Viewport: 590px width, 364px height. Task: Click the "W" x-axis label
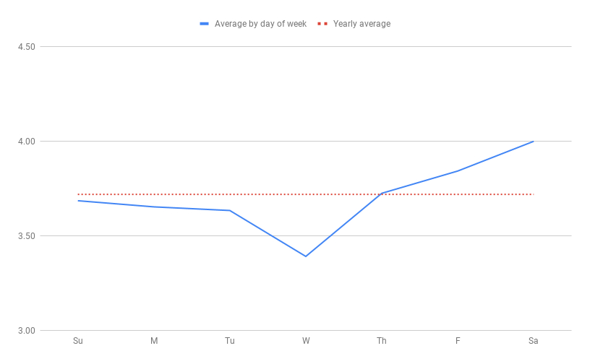306,341
